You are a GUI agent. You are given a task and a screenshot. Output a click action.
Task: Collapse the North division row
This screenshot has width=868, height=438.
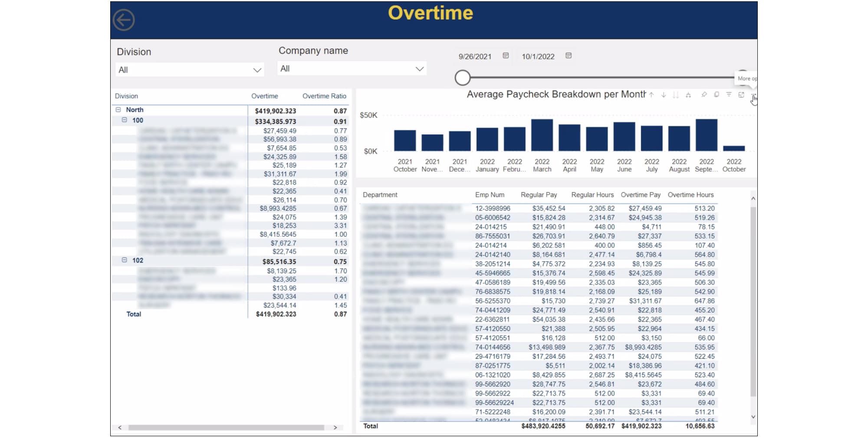118,110
